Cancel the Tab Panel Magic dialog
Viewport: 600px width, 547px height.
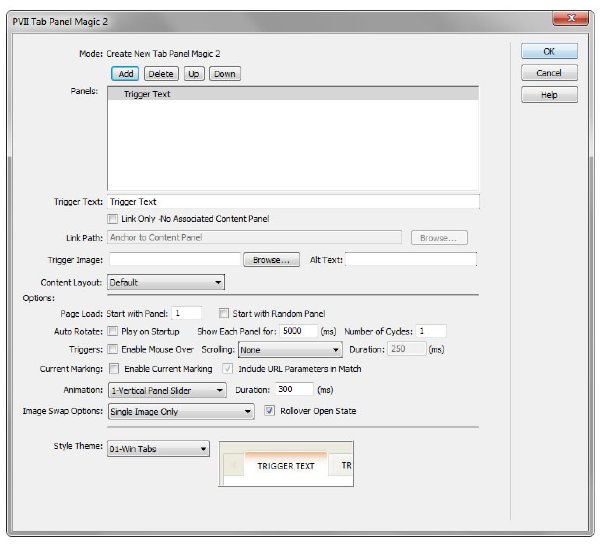549,73
